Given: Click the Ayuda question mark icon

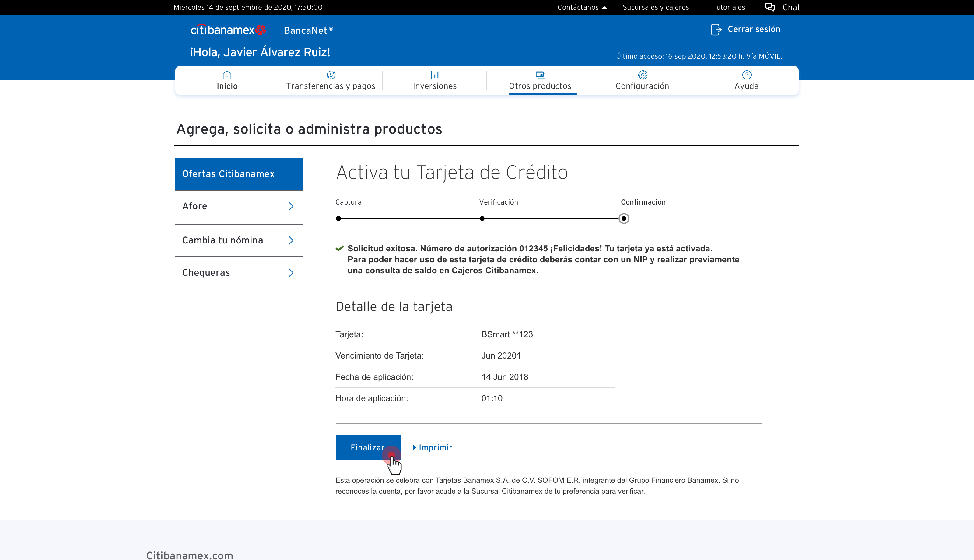Looking at the screenshot, I should click(x=746, y=75).
